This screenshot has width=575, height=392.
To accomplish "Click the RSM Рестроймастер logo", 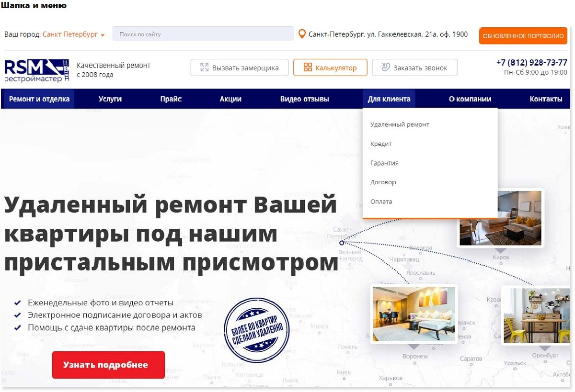I will (x=37, y=70).
